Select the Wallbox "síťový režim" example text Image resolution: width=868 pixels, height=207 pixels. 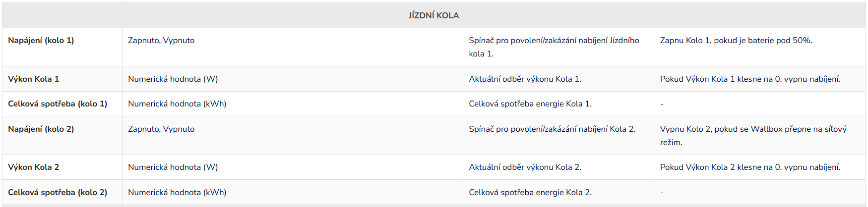[753, 135]
